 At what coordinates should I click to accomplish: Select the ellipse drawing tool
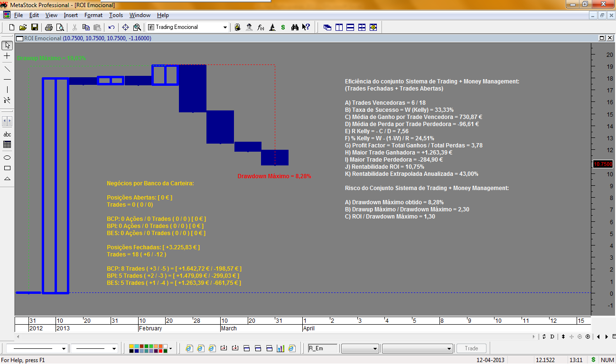point(7,157)
